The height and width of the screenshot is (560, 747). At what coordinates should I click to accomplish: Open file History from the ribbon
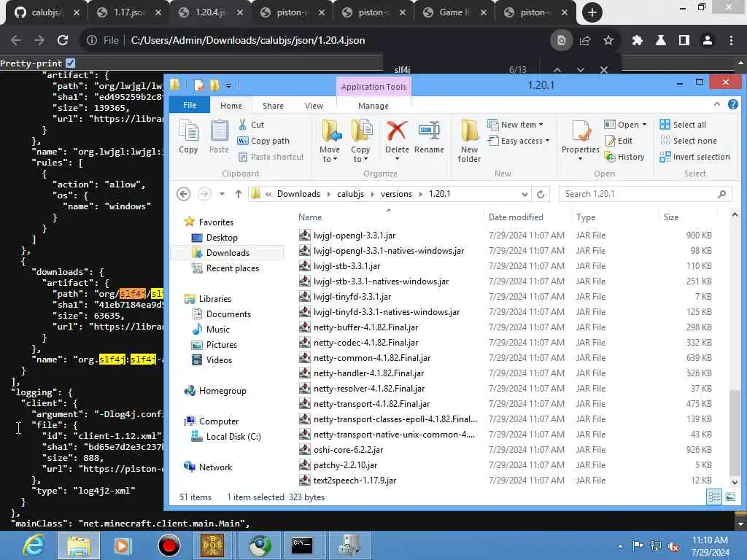point(624,157)
